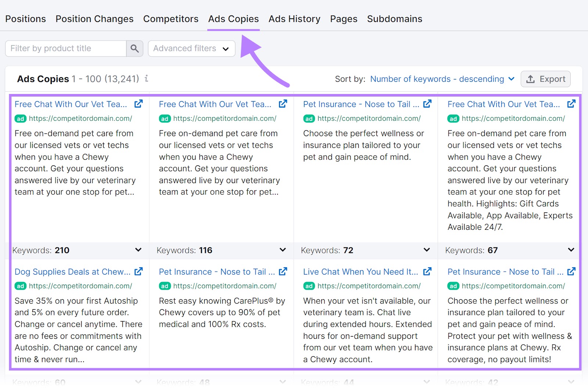Viewport: 588px width, 391px height.
Task: Click external link icon on Dog Supplies Deals ad
Action: pyautogui.click(x=138, y=271)
